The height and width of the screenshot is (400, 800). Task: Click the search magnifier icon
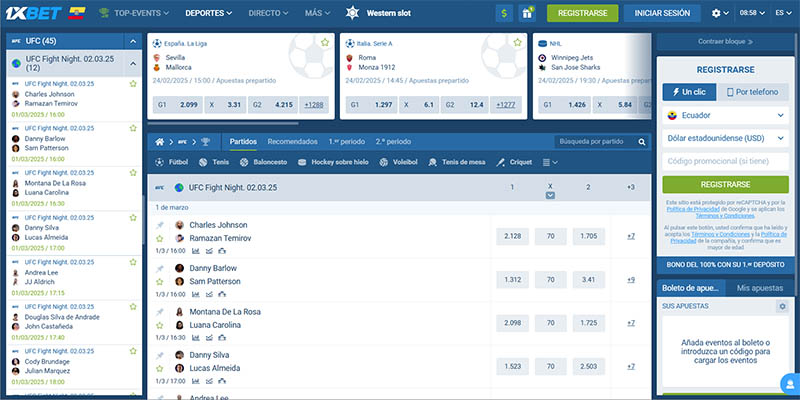(642, 142)
